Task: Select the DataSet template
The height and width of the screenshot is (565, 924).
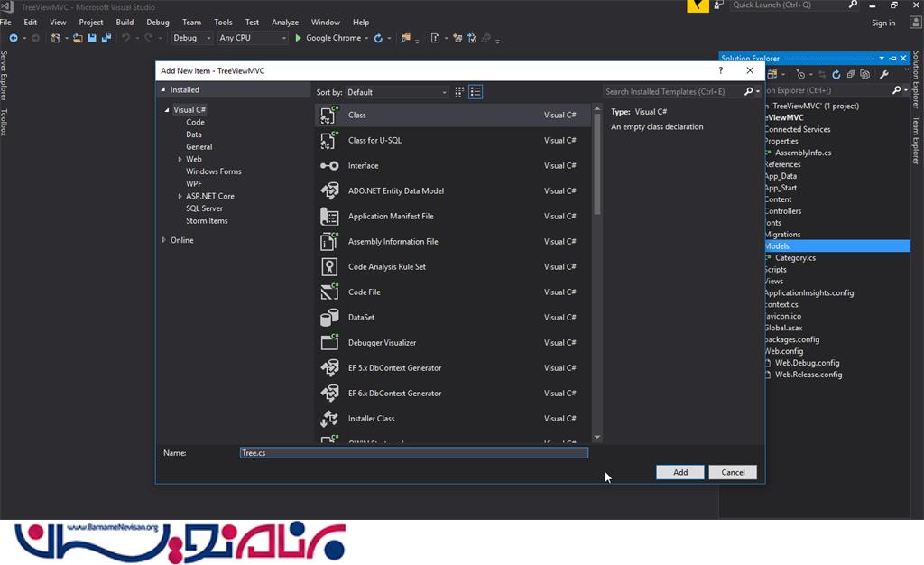Action: click(x=453, y=318)
